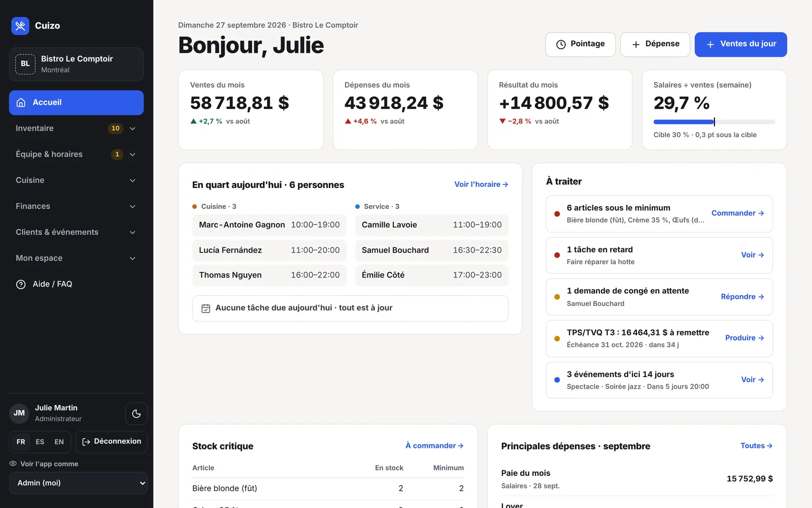The image size is (812, 508).
Task: Click Camille Lavoie shift row
Action: [x=432, y=225]
